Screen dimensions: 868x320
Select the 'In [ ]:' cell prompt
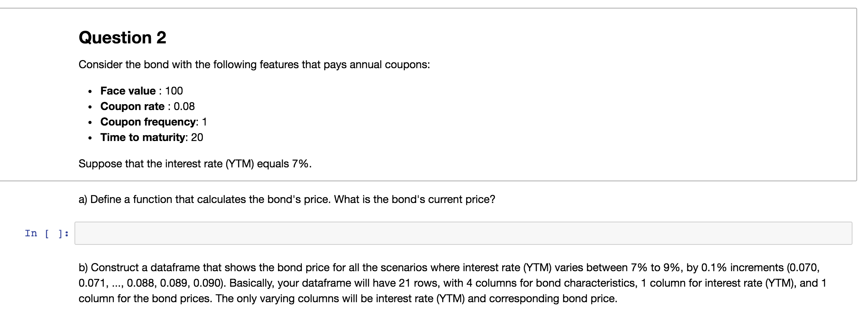pyautogui.click(x=47, y=233)
